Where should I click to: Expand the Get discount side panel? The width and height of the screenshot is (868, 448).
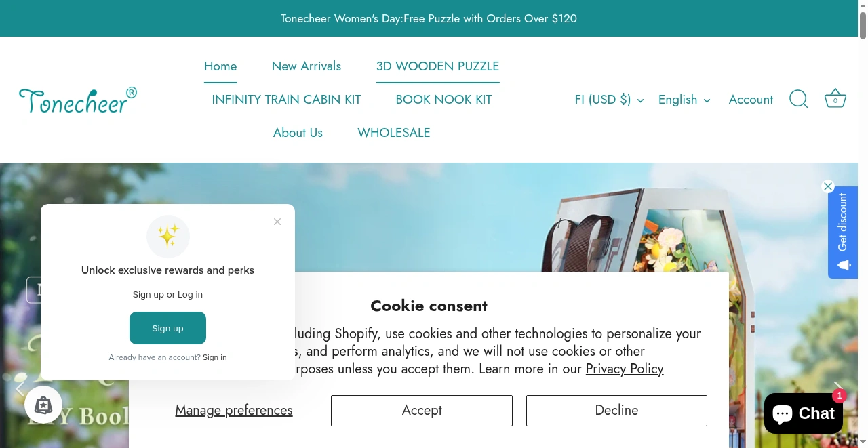pos(842,224)
